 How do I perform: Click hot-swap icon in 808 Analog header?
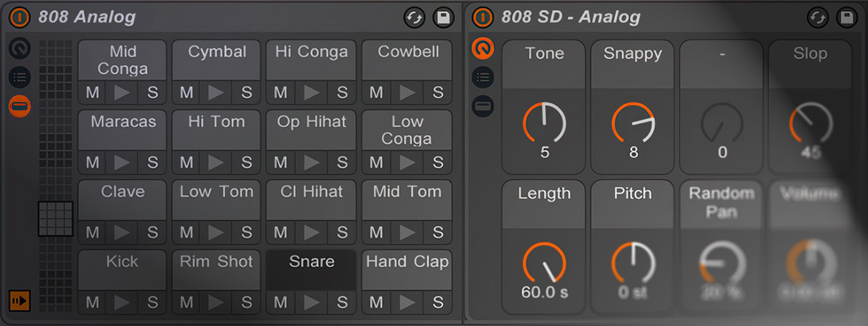coord(414,18)
